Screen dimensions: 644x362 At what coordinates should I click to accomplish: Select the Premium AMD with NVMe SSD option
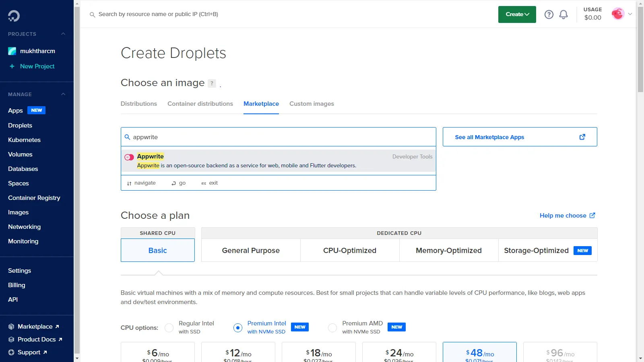pos(332,327)
